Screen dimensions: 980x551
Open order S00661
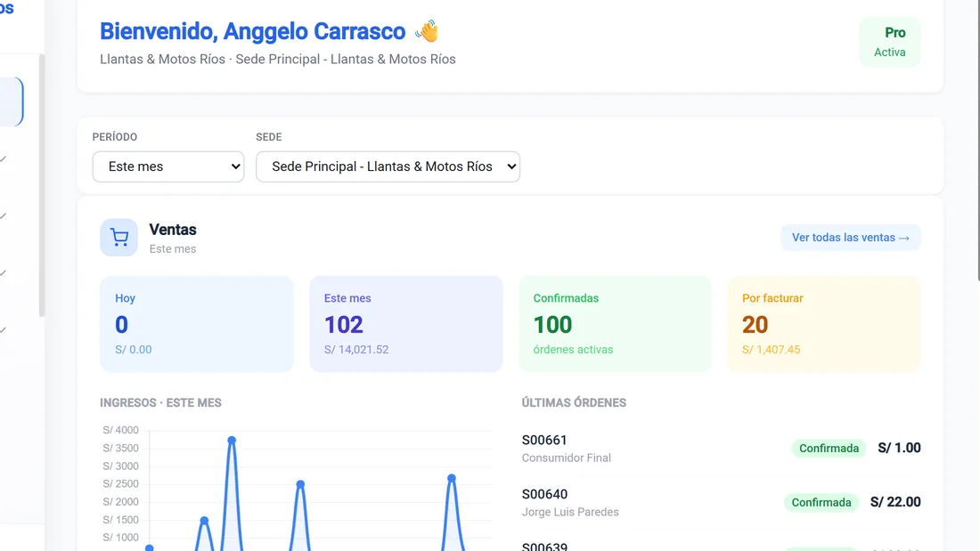(x=544, y=441)
